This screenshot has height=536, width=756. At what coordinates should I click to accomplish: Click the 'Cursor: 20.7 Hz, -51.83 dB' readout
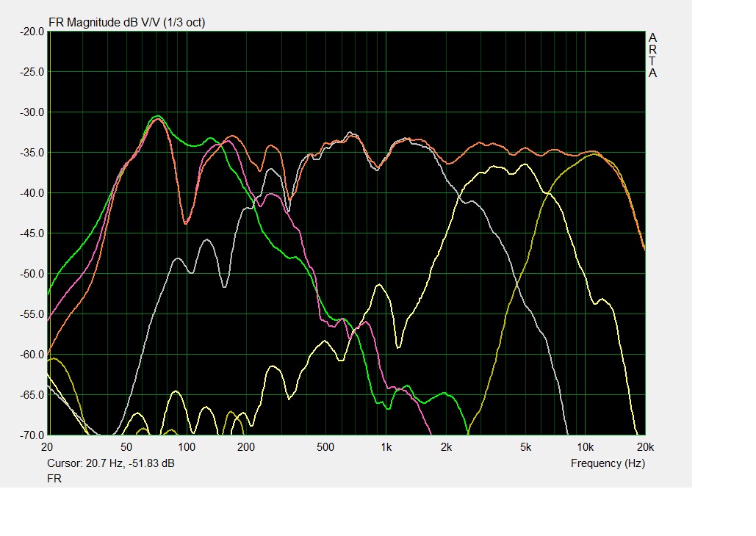[111, 463]
